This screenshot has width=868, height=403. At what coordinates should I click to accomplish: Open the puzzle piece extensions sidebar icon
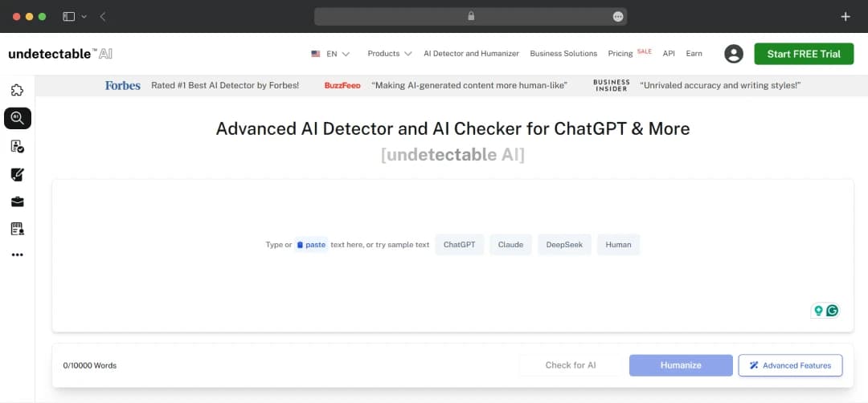[x=17, y=90]
